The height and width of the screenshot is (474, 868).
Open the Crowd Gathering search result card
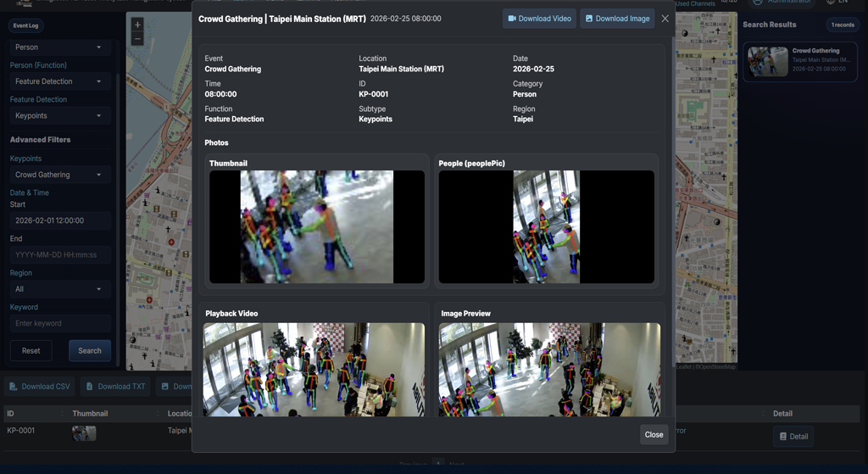point(800,61)
